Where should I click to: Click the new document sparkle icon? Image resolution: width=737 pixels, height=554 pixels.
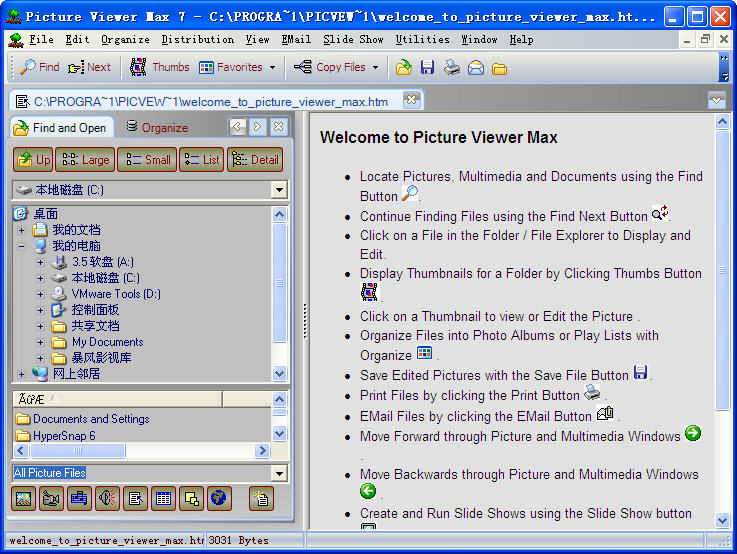pos(261,498)
